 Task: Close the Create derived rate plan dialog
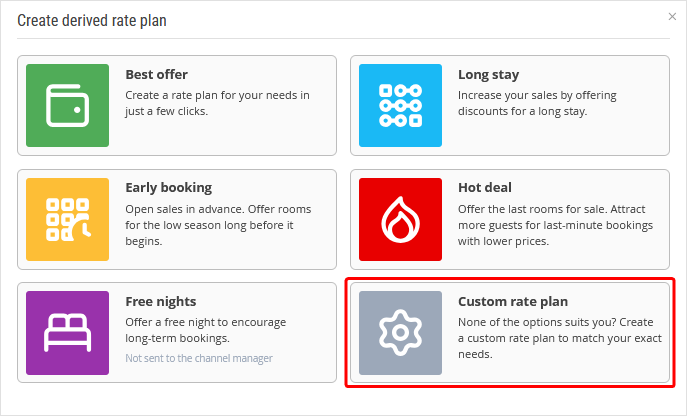click(672, 17)
